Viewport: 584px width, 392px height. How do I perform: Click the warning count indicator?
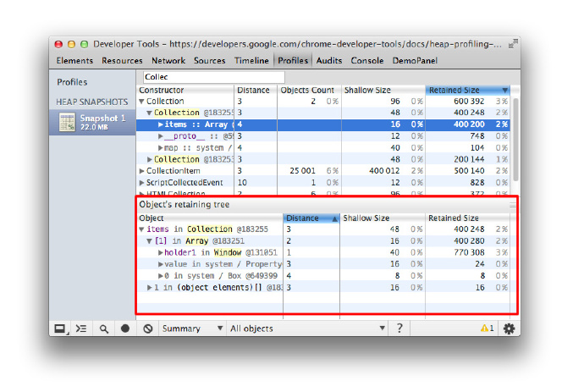[488, 328]
